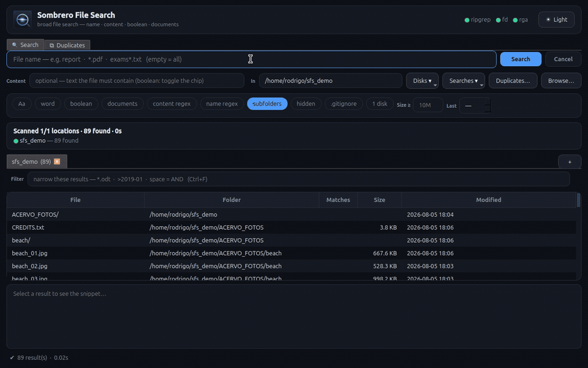This screenshot has width=588, height=368.
Task: Click the Last modified spin box
Action: 475,105
